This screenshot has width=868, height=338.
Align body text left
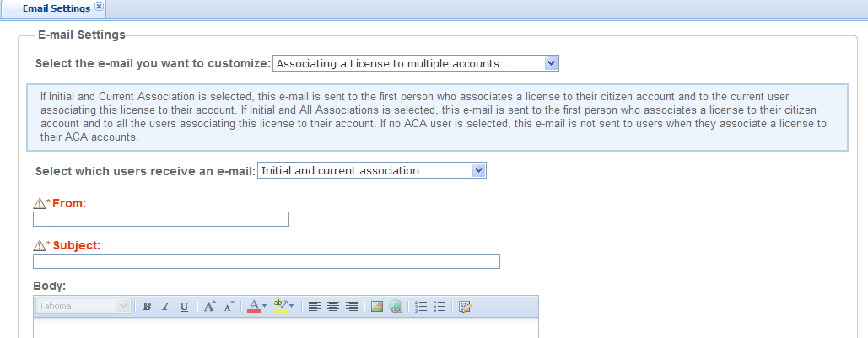(x=315, y=307)
